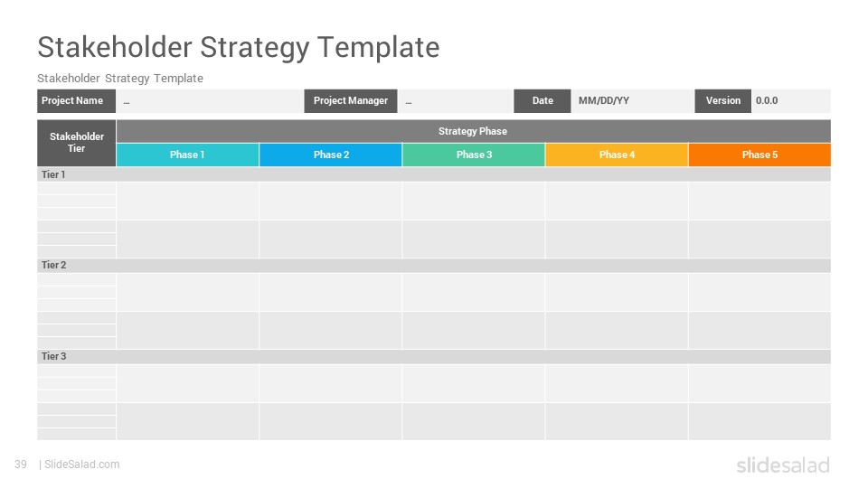Screen dimensions: 868x488
Task: Select the Strategy Phase header bar
Action: click(473, 131)
